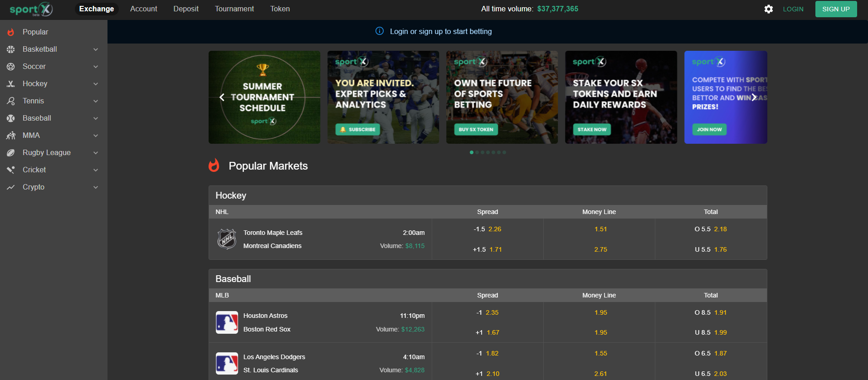
Task: Open the Account tab
Action: tap(144, 9)
